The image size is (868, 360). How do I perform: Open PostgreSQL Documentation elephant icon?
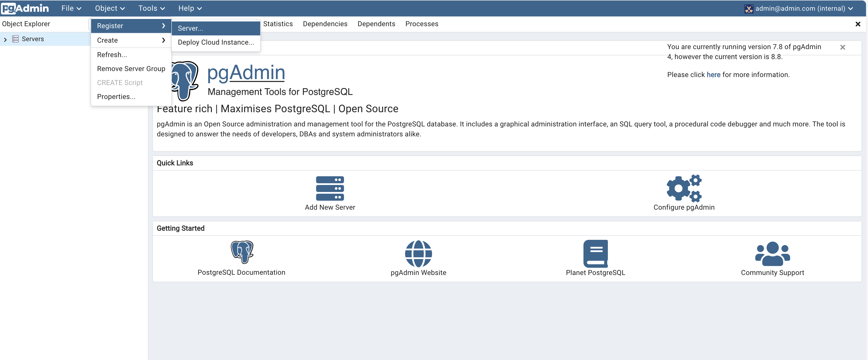tap(242, 252)
